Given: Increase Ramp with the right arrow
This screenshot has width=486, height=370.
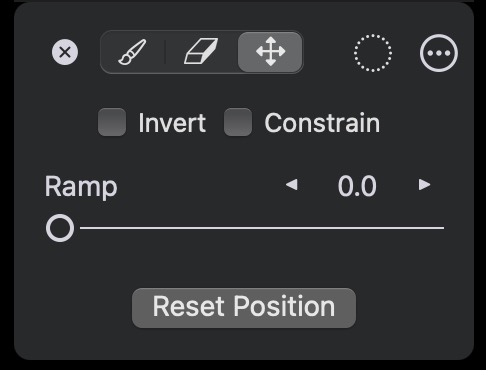Looking at the screenshot, I should click(x=424, y=185).
